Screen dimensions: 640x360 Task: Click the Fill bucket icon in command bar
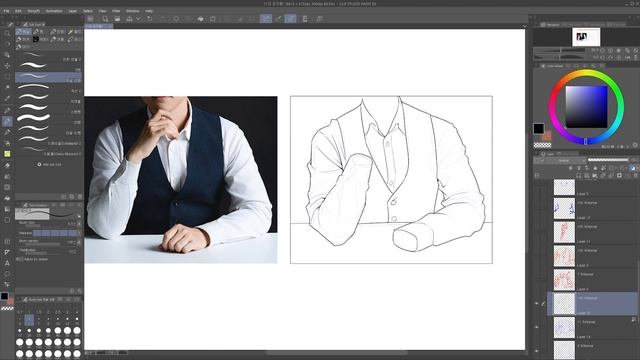[200, 19]
